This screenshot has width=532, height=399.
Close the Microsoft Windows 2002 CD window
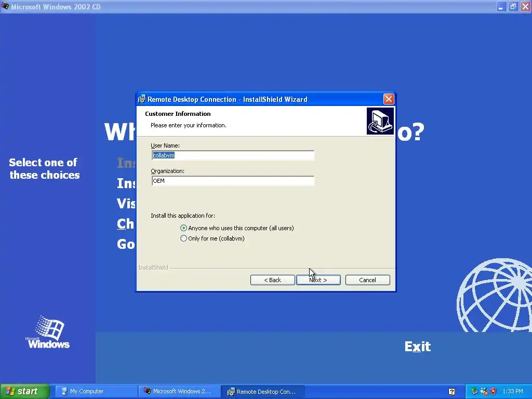click(525, 6)
